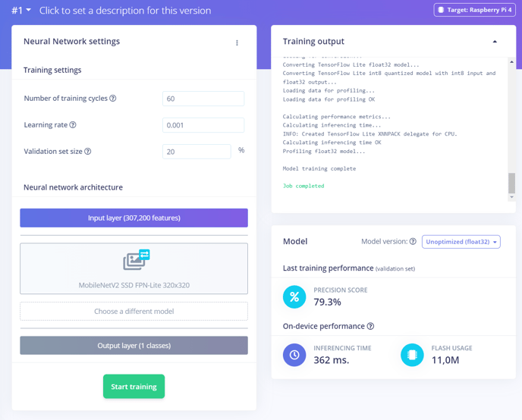
Task: Click the Number of training cycles input field
Action: coord(203,99)
